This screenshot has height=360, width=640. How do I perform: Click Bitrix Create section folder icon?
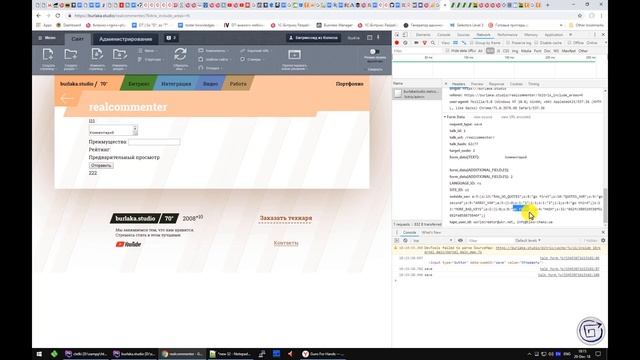[71, 54]
